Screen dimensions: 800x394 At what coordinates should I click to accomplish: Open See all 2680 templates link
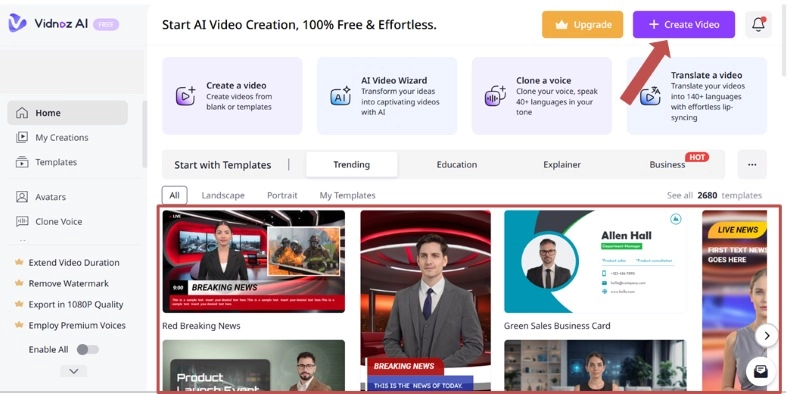click(x=714, y=195)
